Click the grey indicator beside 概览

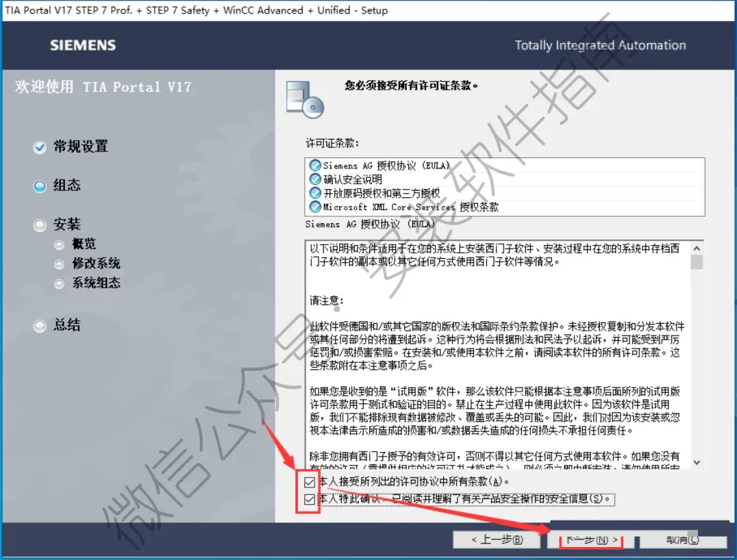[x=59, y=245]
